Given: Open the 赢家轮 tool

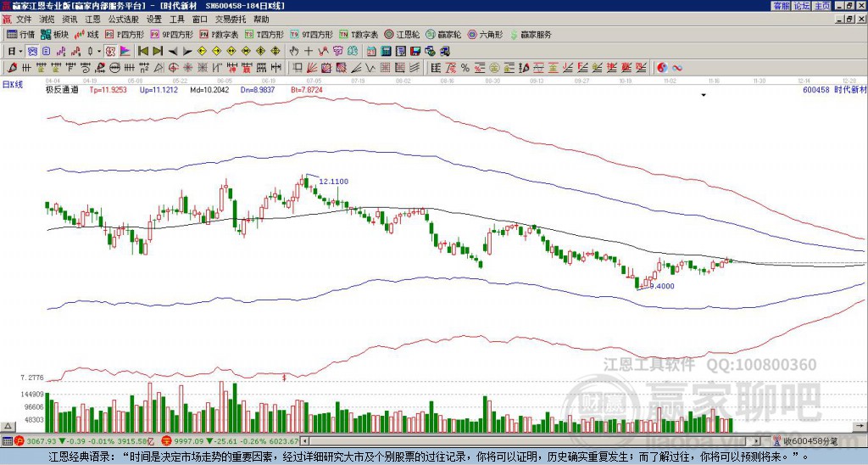Looking at the screenshot, I should (x=443, y=35).
